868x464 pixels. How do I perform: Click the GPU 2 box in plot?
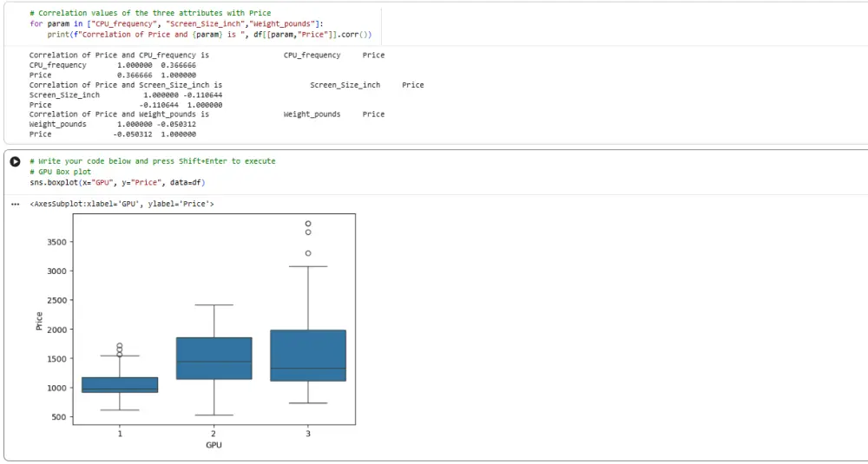[214, 358]
